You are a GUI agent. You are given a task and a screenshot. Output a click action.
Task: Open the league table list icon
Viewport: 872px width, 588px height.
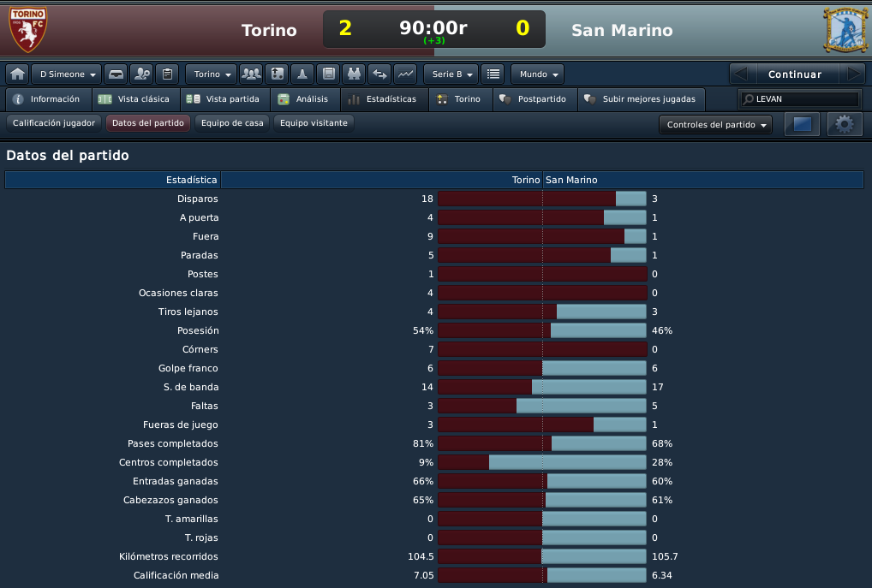493,74
